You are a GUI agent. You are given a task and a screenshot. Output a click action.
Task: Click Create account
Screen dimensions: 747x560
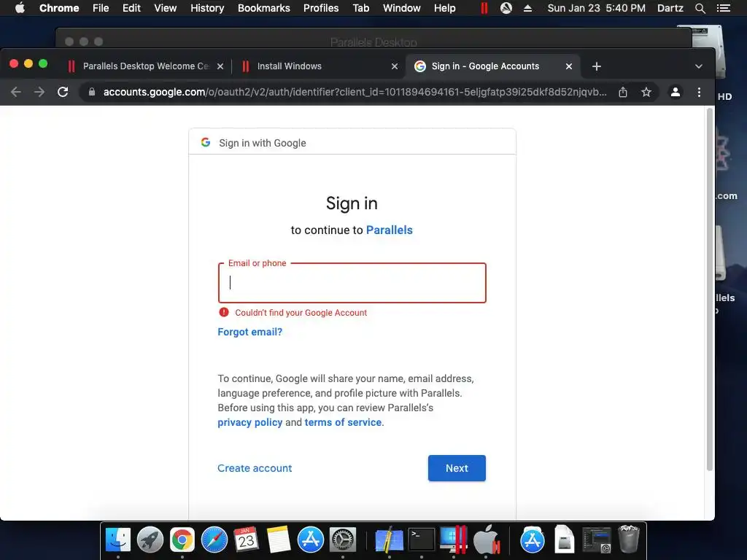[x=255, y=468]
